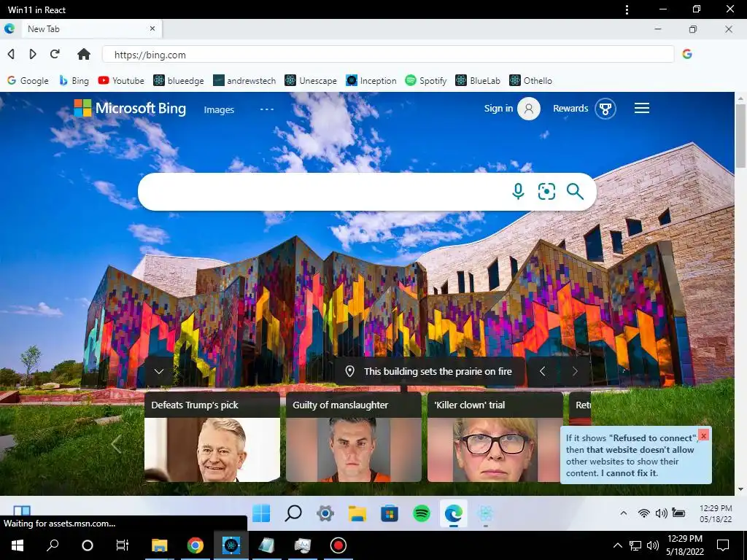Click the Sign in link
Image resolution: width=747 pixels, height=560 pixels.
tap(498, 108)
